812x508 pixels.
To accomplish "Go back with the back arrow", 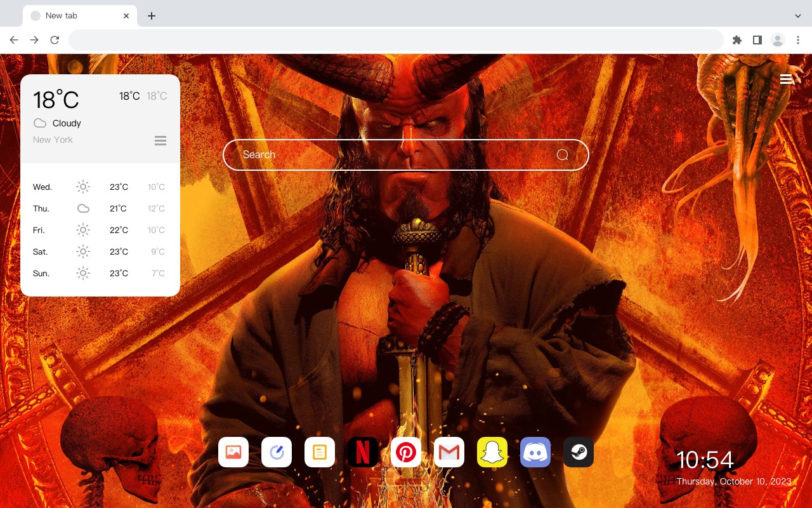I will [14, 40].
